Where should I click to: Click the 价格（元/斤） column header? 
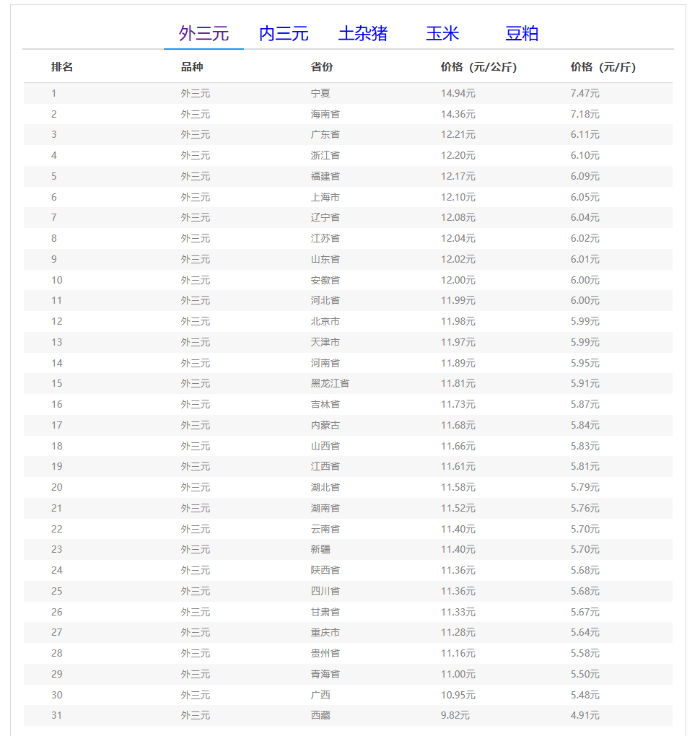coord(603,67)
